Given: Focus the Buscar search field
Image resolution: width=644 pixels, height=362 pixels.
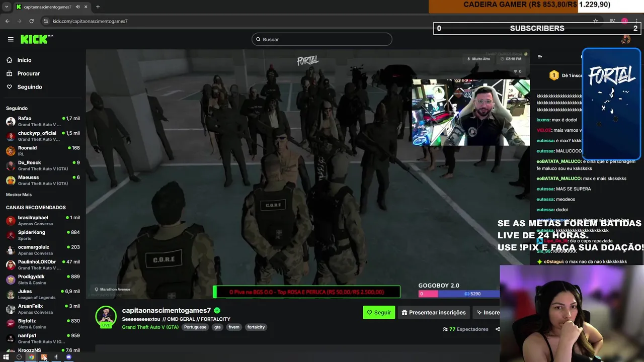Looking at the screenshot, I should click(x=322, y=39).
